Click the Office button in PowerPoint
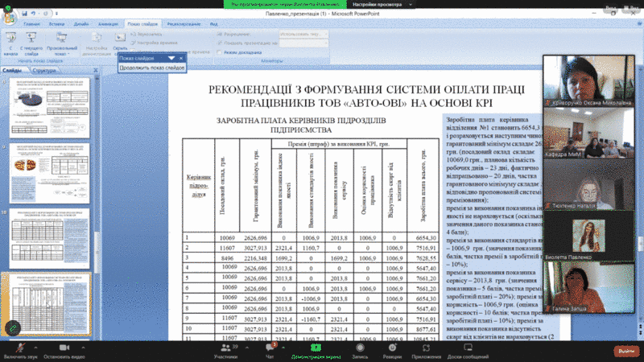 [9, 17]
